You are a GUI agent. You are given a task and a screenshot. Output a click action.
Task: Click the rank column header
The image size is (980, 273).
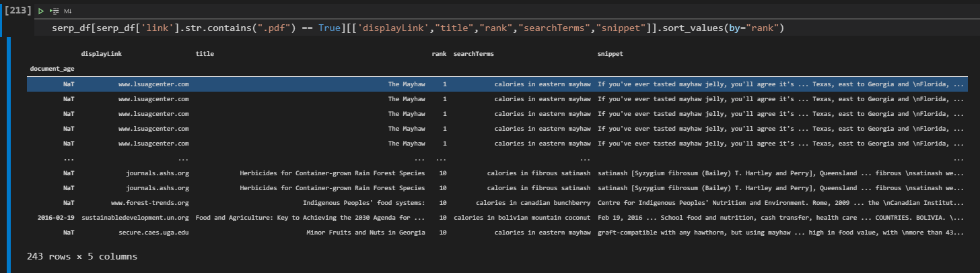[x=439, y=53]
